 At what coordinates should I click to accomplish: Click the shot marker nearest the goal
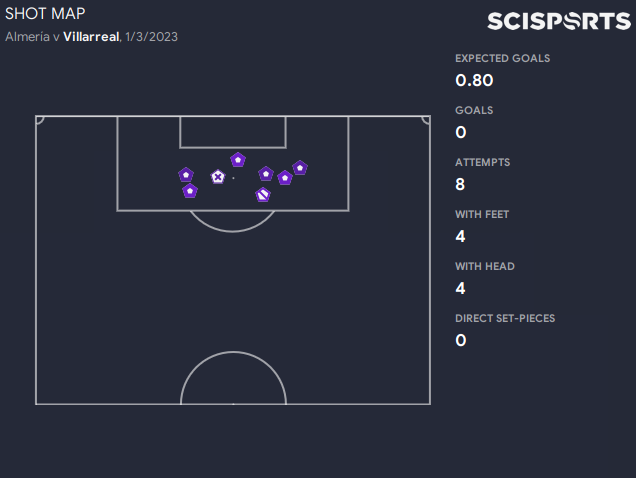coord(238,159)
